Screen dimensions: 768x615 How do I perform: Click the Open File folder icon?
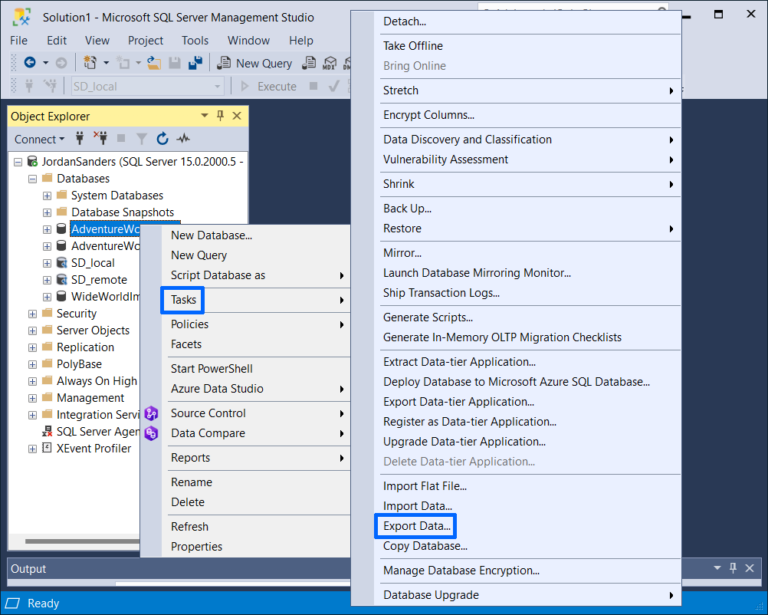[153, 63]
